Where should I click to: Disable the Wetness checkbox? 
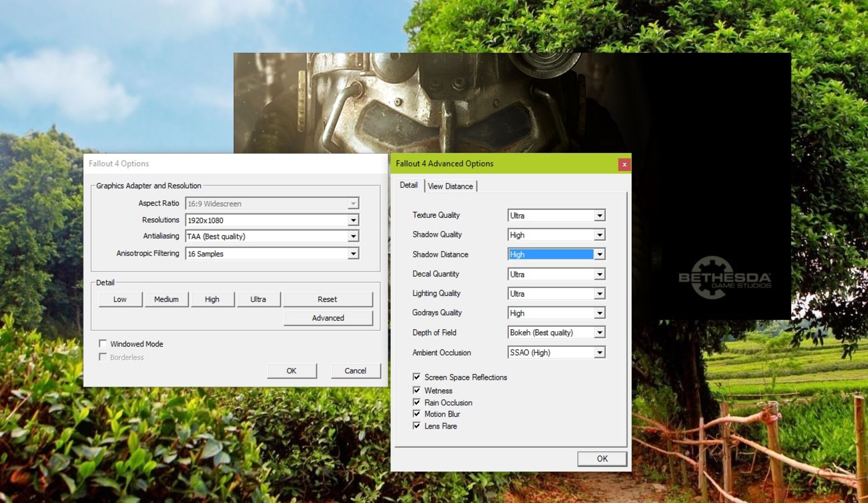coord(416,390)
